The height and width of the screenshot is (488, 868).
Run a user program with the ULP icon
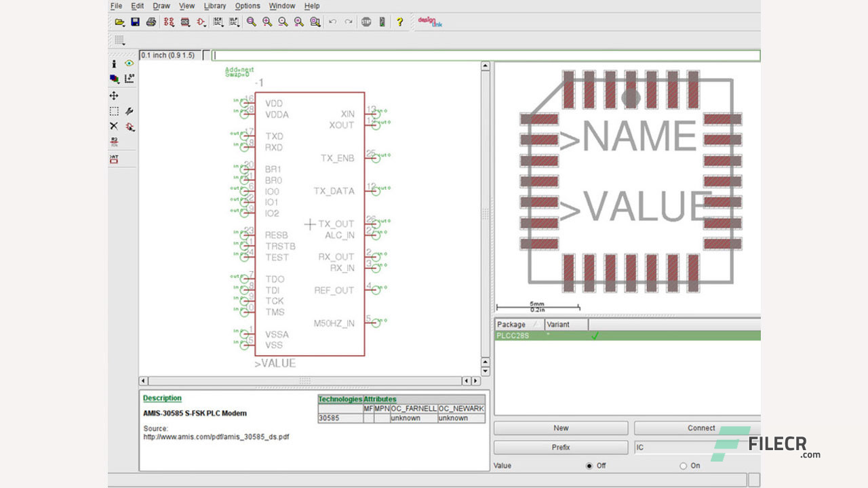pyautogui.click(x=235, y=22)
